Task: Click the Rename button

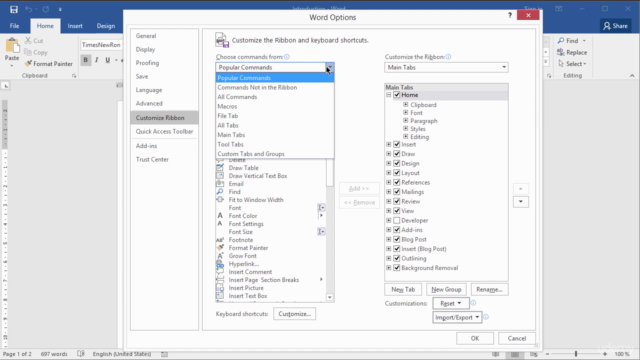Action: pos(489,289)
